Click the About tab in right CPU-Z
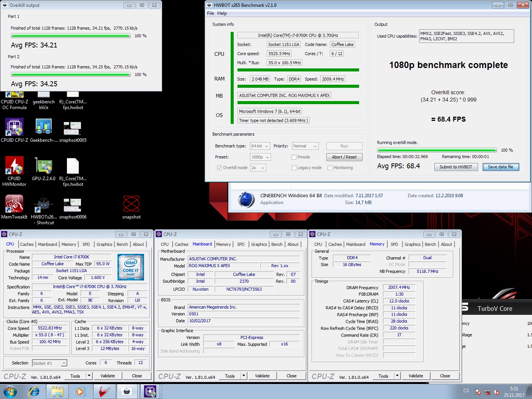The height and width of the screenshot is (399, 532). point(446,244)
